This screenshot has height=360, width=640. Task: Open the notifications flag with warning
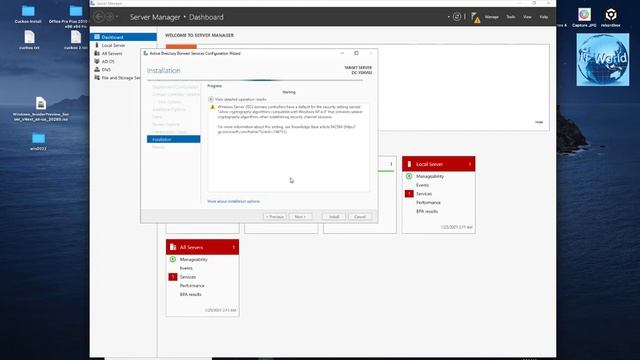tap(475, 17)
